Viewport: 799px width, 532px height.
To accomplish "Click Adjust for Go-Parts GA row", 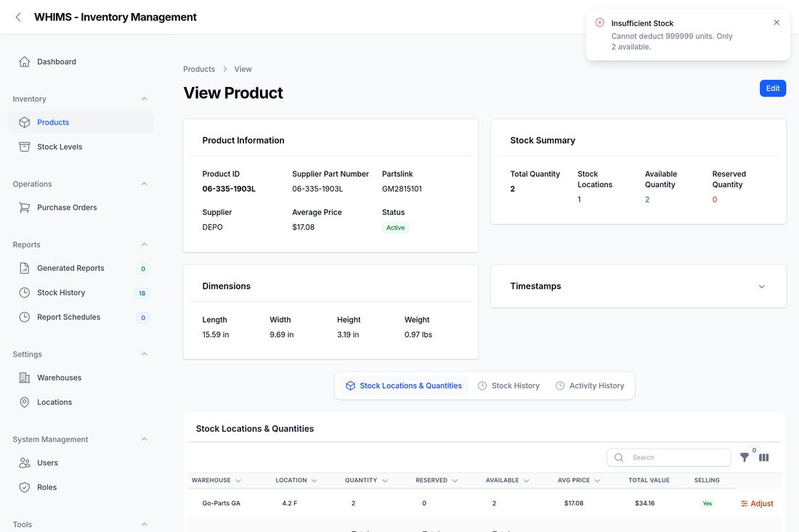I will pos(757,503).
